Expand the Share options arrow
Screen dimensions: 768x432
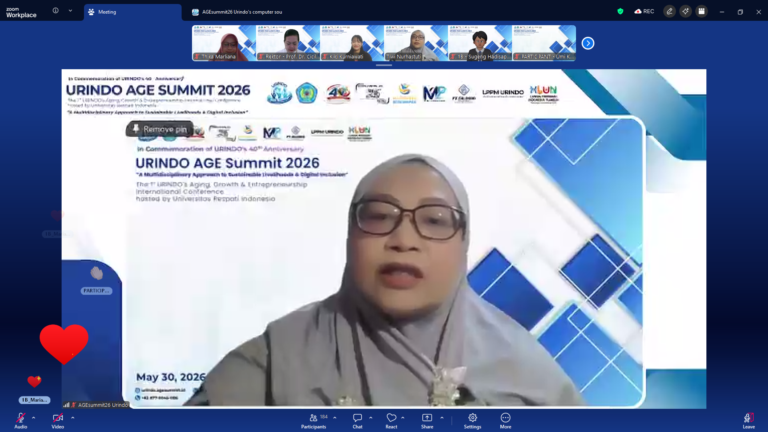(442, 418)
